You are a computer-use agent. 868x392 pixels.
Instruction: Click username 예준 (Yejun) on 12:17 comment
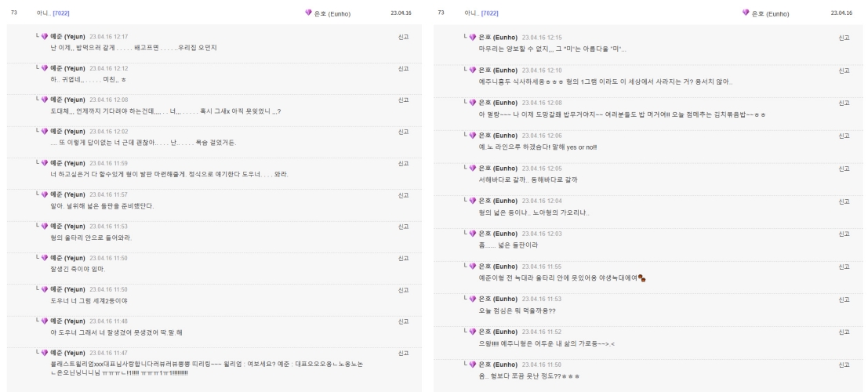tap(67, 37)
